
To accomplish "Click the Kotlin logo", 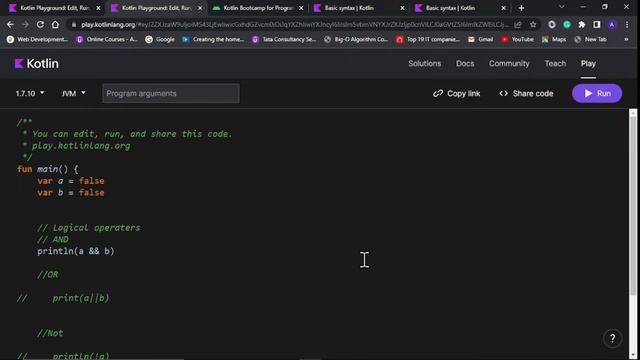I will pyautogui.click(x=37, y=64).
